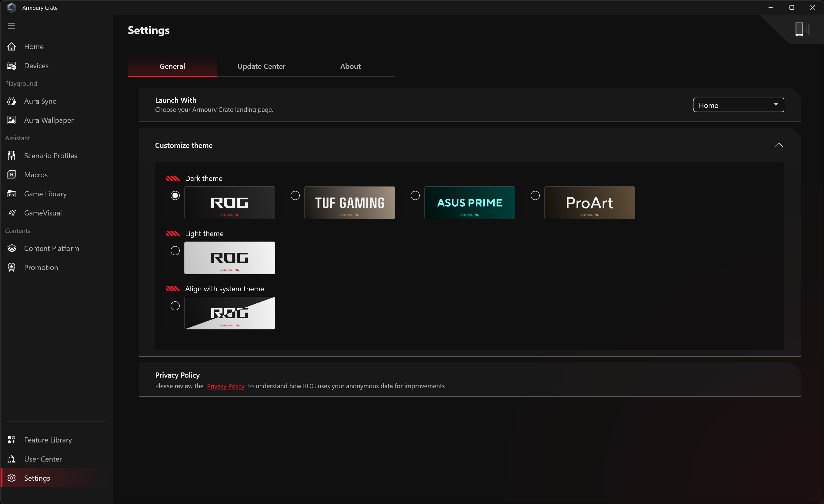Click the Content Platform layers icon
This screenshot has height=504, width=824.
(12, 248)
